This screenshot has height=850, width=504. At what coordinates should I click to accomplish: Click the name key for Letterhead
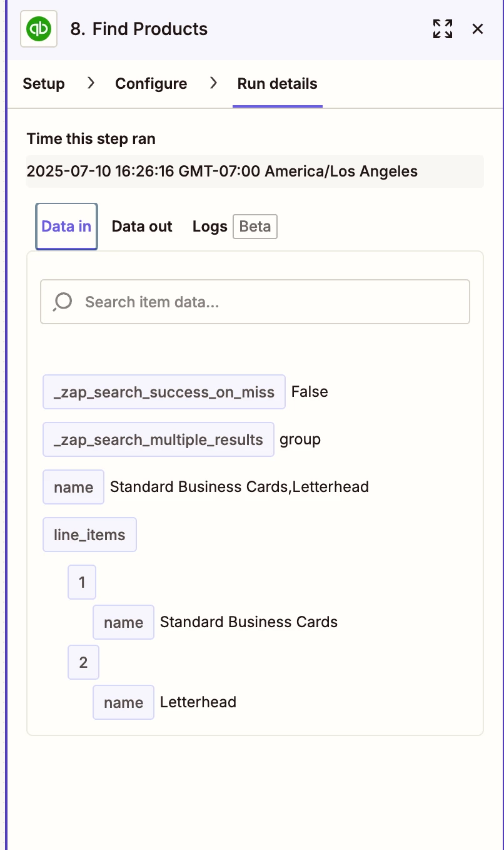[x=123, y=703]
